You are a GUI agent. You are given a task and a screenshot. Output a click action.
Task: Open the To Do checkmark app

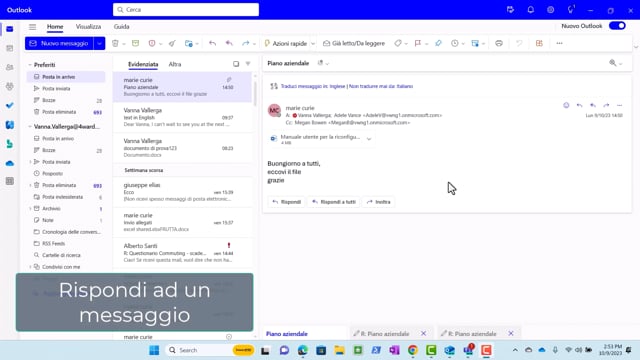(10, 105)
